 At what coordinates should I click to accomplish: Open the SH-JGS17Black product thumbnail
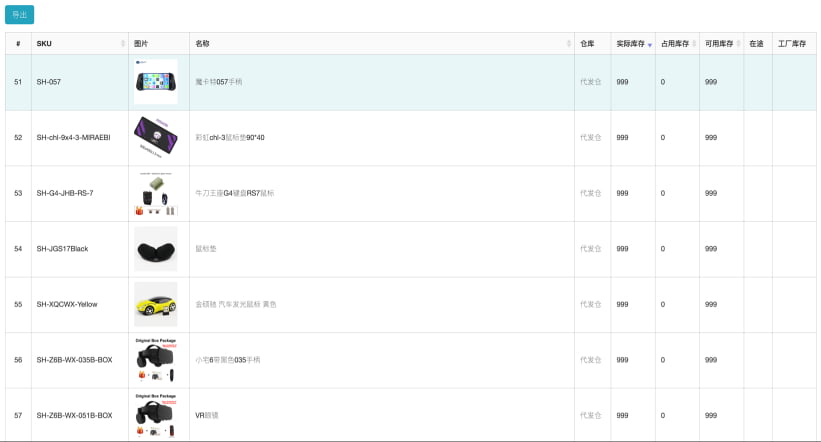pos(156,249)
